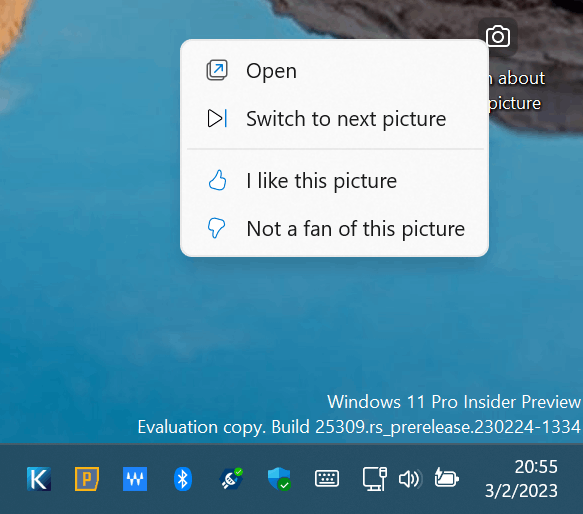
Task: Open clock showing 20:55 3/2/2023
Action: pyautogui.click(x=521, y=479)
